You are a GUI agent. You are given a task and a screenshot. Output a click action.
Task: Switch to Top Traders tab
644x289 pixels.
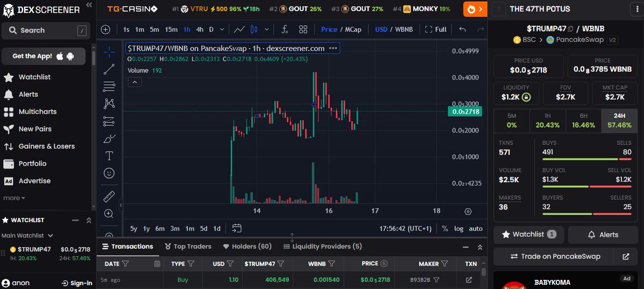(188, 247)
